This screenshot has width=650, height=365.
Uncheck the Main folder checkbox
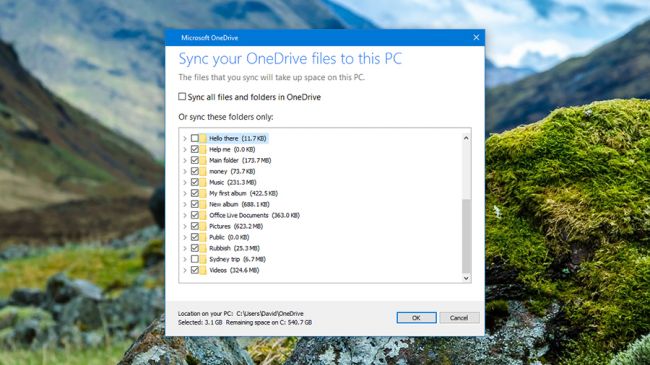(195, 160)
